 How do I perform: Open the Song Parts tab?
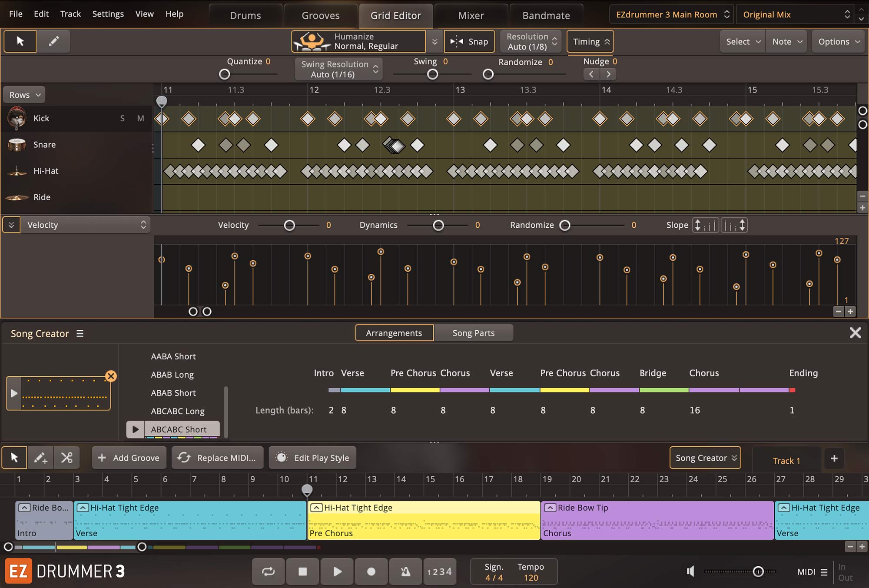473,333
